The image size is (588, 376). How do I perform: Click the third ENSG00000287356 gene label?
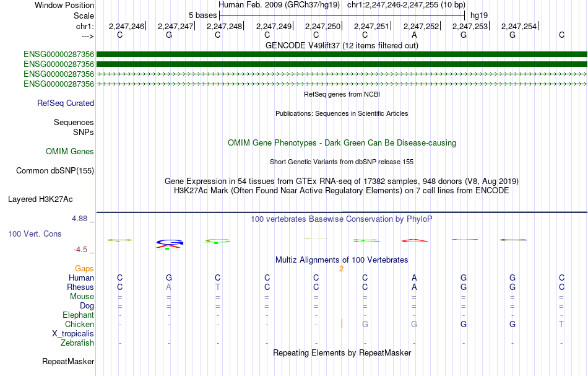pos(59,74)
